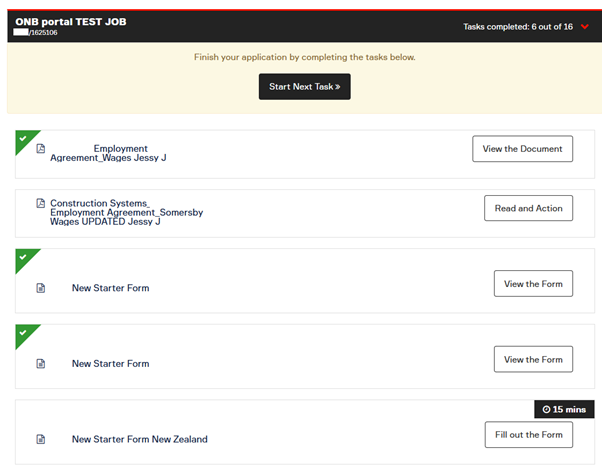The height and width of the screenshot is (472, 602).
Task: Click the green checkmark on the upper New Starter Form
Action: [23, 256]
